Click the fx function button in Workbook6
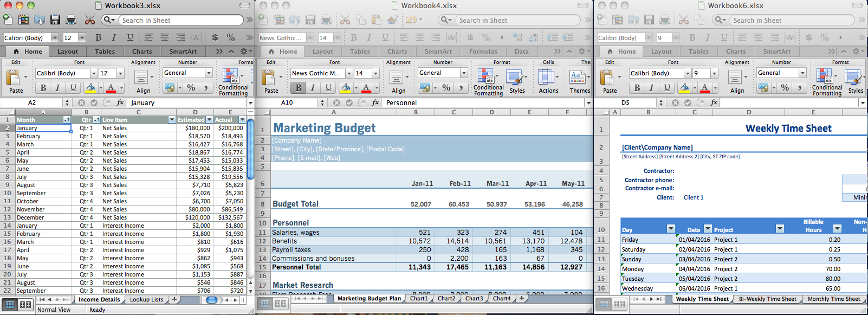The image size is (868, 315). coord(714,102)
